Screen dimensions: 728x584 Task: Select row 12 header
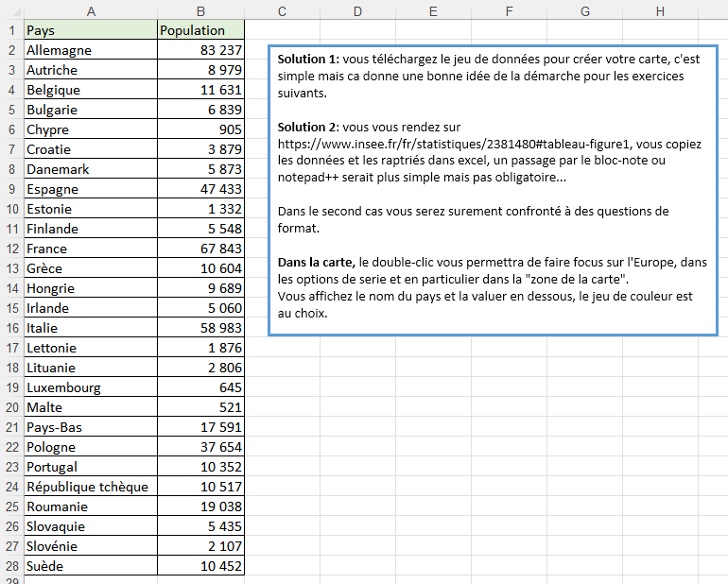(11, 249)
